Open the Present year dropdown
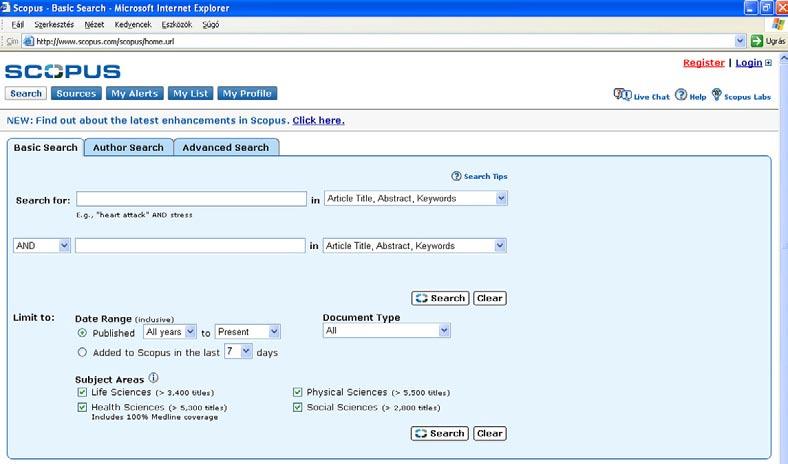This screenshot has height=464, width=788. 248,332
